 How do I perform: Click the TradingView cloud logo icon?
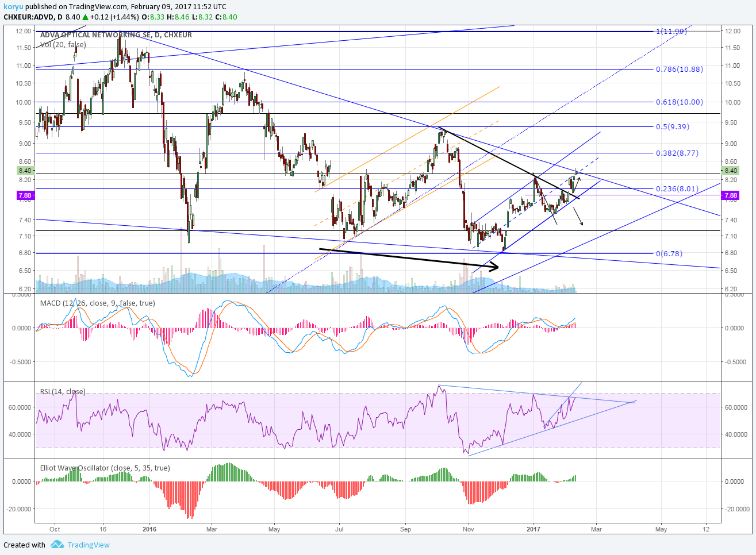[x=56, y=545]
